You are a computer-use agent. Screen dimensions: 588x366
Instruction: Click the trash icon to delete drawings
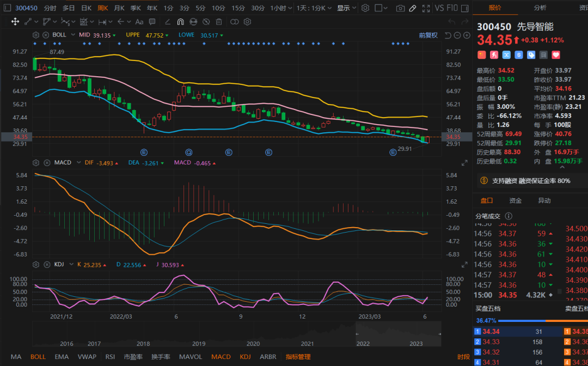pos(219,22)
